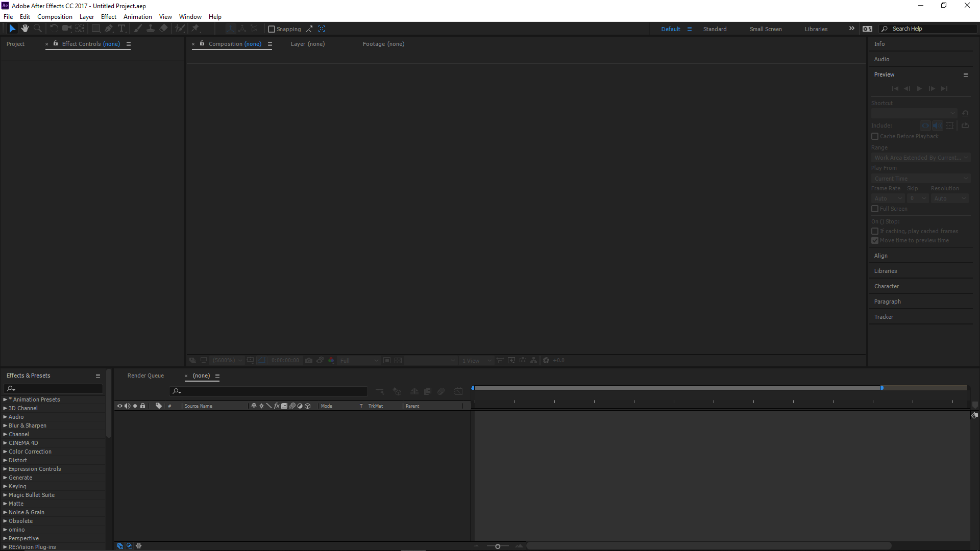Image resolution: width=980 pixels, height=551 pixels.
Task: Open the Animation menu
Action: pyautogui.click(x=137, y=17)
